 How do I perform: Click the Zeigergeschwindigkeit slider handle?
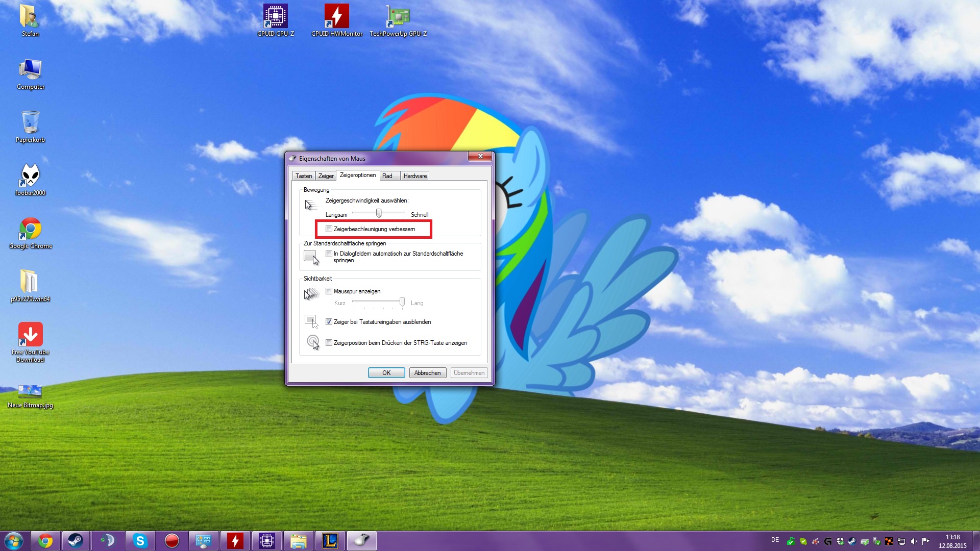(x=379, y=213)
